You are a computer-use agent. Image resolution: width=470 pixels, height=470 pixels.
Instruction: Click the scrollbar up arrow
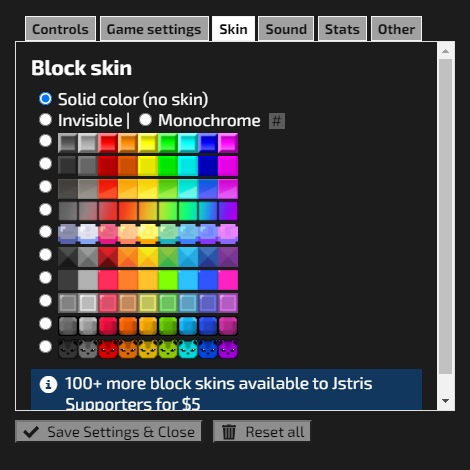(445, 51)
